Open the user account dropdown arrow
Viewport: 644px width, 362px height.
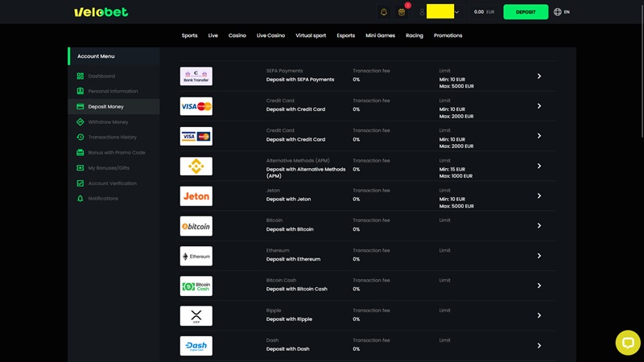click(457, 12)
